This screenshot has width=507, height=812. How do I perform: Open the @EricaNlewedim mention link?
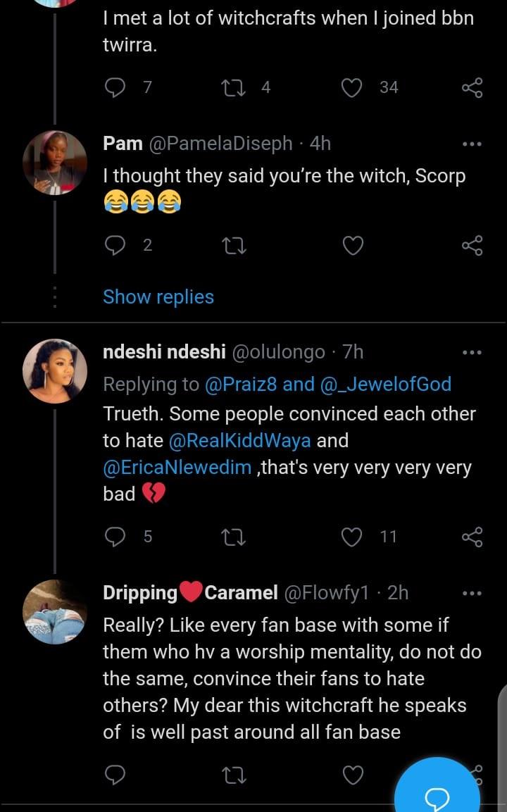pos(177,468)
